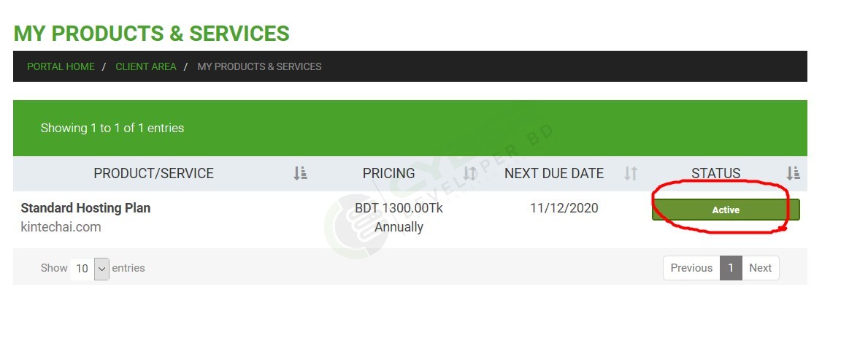Sort by Product/Service column icon
868x360 pixels.
tap(300, 173)
